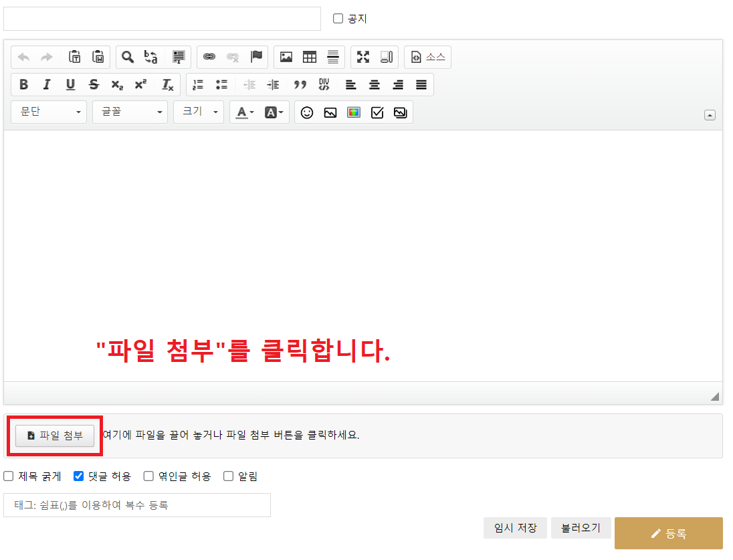Screen dimensions: 733x560
Task: Paste content from Word
Action: pyautogui.click(x=98, y=57)
